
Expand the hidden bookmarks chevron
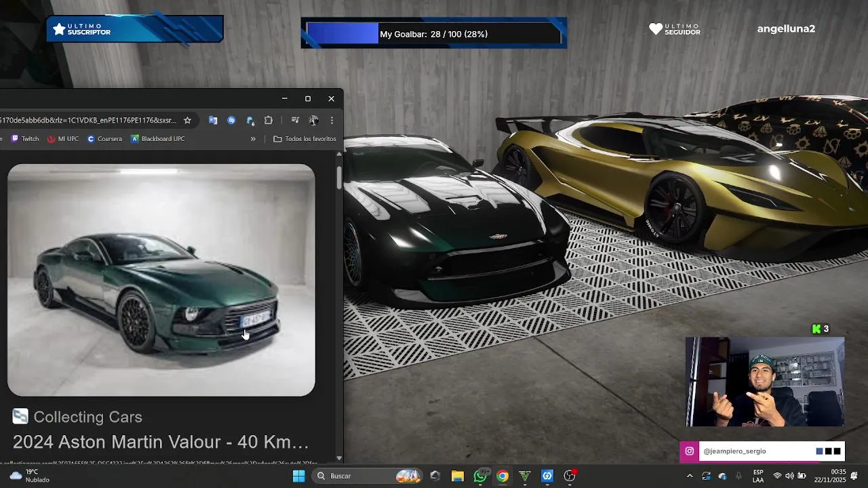pyautogui.click(x=253, y=139)
